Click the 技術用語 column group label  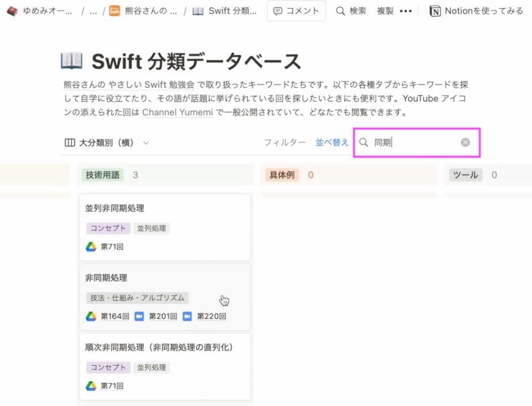point(102,175)
